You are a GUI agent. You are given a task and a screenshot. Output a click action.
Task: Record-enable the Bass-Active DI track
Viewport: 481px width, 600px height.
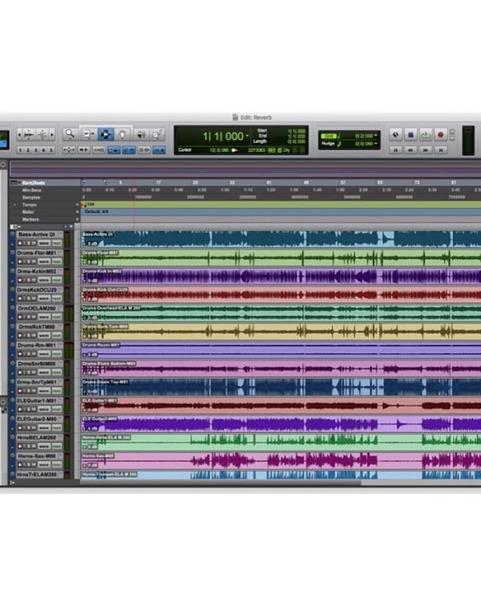pos(20,243)
